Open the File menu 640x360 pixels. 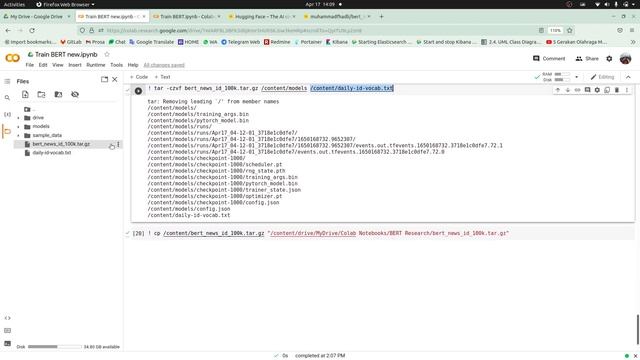click(x=29, y=65)
